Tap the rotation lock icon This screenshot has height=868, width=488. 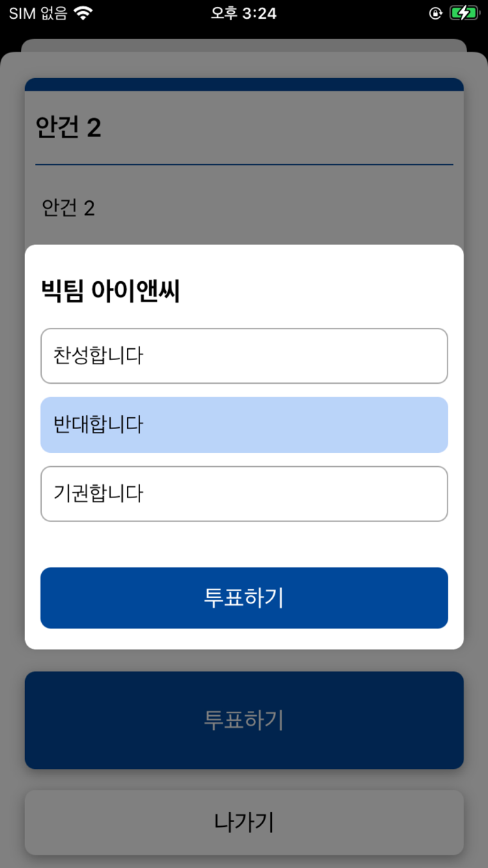(x=437, y=12)
